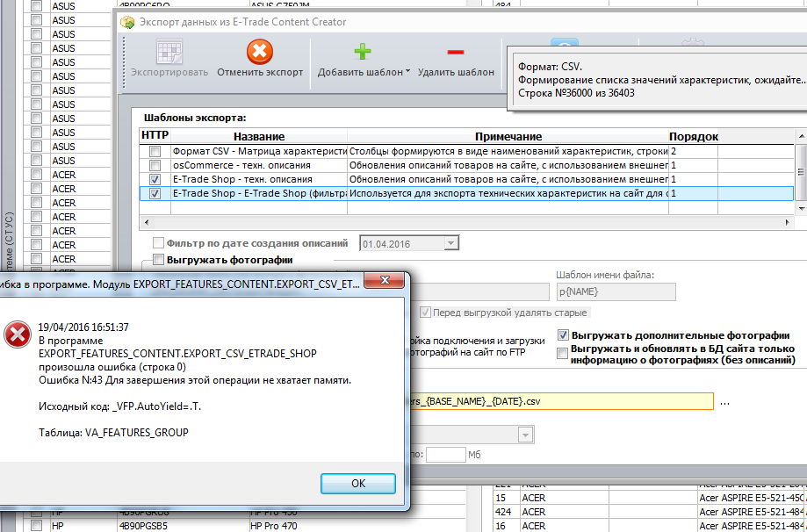Open the 01.04.2016 date dropdown
The width and height of the screenshot is (807, 532).
pyautogui.click(x=450, y=243)
